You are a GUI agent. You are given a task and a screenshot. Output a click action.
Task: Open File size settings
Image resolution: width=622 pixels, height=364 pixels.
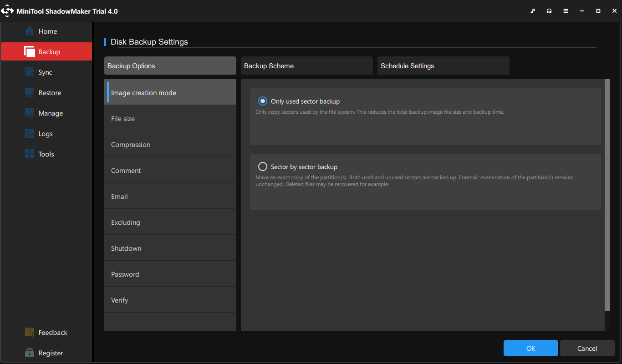click(170, 118)
